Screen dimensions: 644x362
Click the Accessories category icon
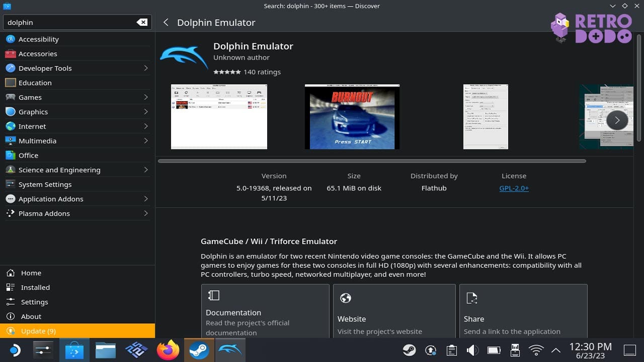[11, 54]
